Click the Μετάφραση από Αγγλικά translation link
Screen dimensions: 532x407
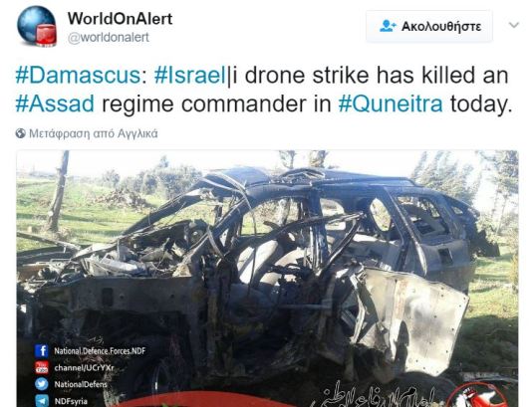(x=94, y=133)
